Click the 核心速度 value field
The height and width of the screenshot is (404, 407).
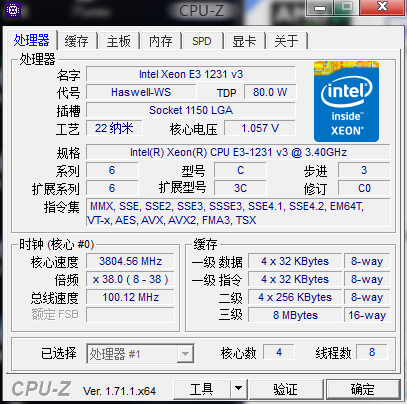point(130,261)
